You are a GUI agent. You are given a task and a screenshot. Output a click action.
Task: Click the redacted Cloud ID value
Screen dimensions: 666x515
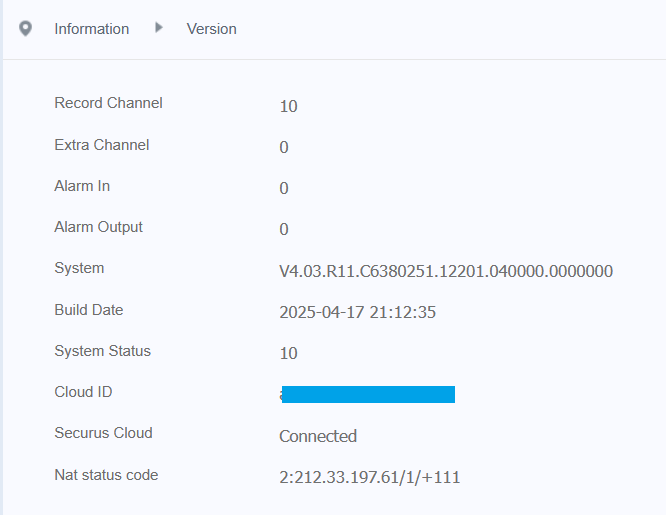[368, 394]
